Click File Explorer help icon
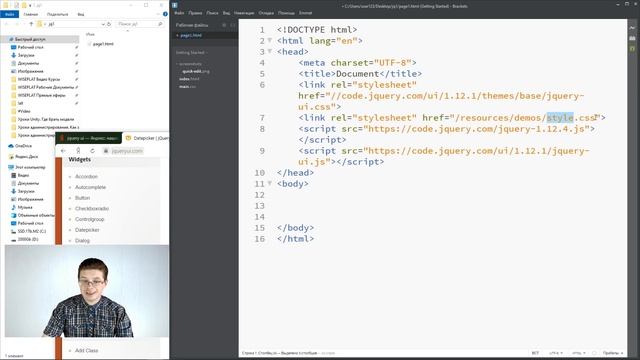This screenshot has height=360, width=640. click(x=165, y=14)
